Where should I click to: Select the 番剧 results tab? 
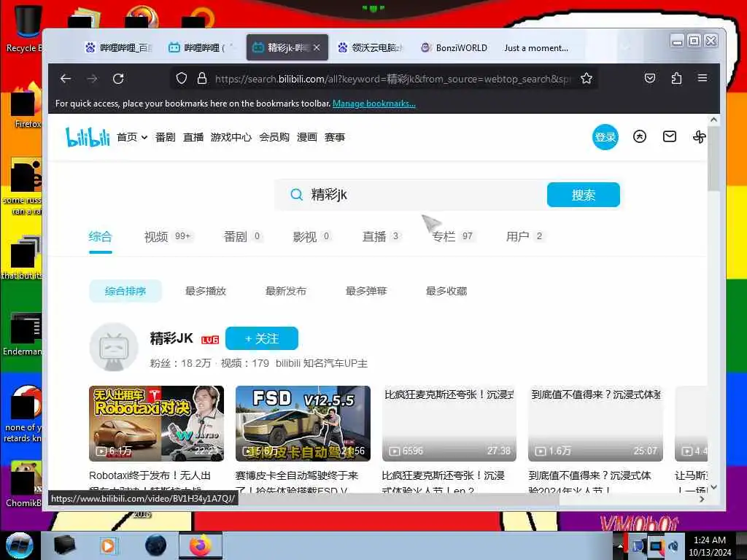point(242,236)
